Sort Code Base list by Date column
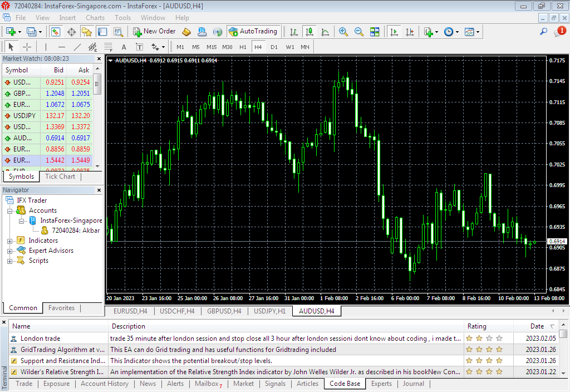The image size is (570, 392). click(x=536, y=326)
